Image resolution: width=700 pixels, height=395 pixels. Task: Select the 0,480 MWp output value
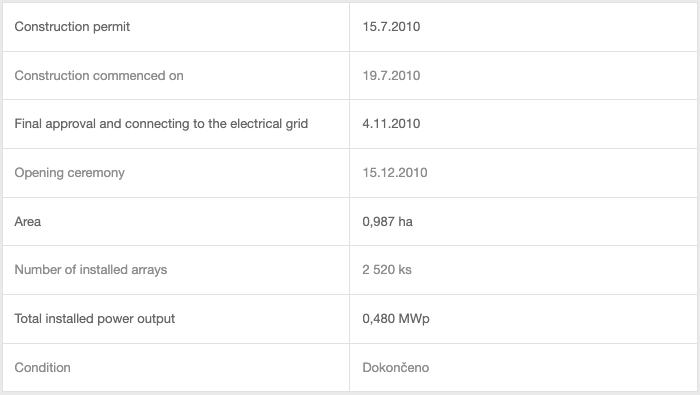point(396,319)
